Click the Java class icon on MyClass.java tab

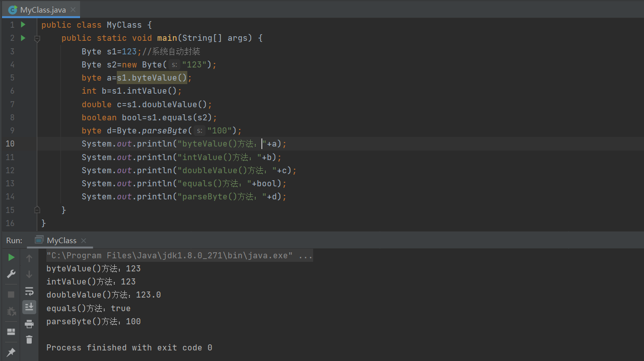(x=13, y=10)
